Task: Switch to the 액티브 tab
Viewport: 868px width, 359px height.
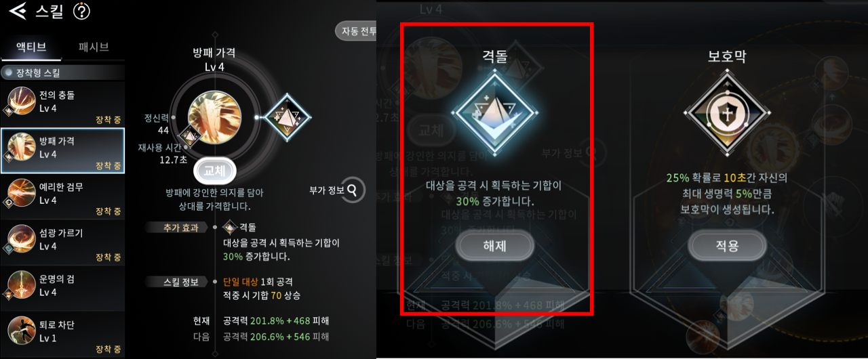Action: click(31, 47)
